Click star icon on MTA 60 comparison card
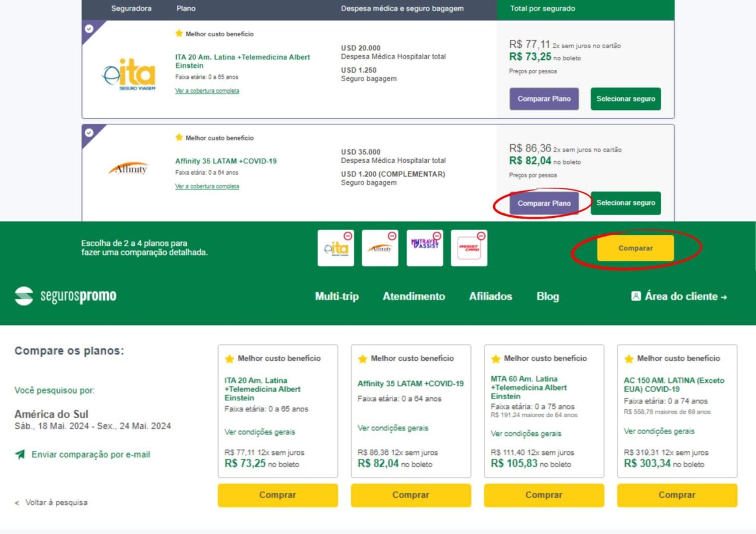The height and width of the screenshot is (534, 756). (x=496, y=359)
